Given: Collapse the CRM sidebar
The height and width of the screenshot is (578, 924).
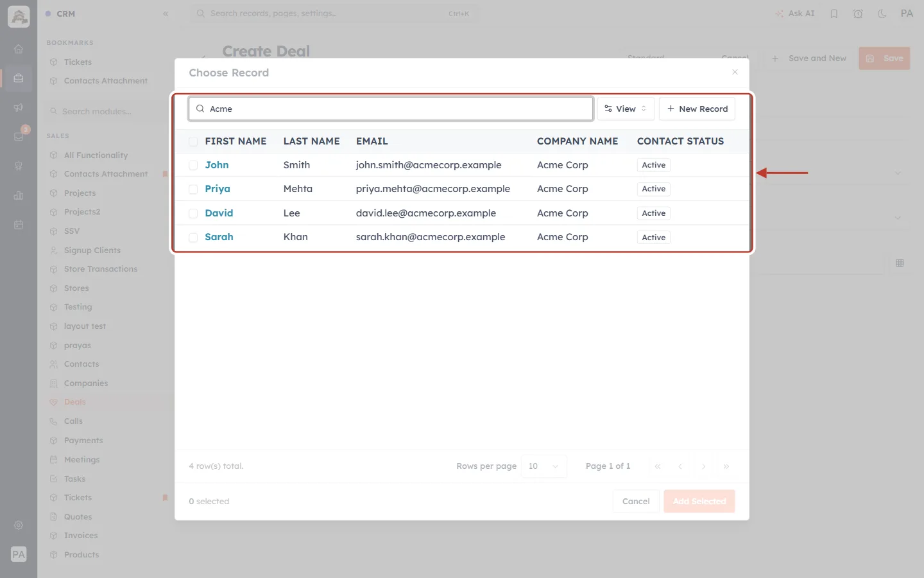Looking at the screenshot, I should point(166,13).
